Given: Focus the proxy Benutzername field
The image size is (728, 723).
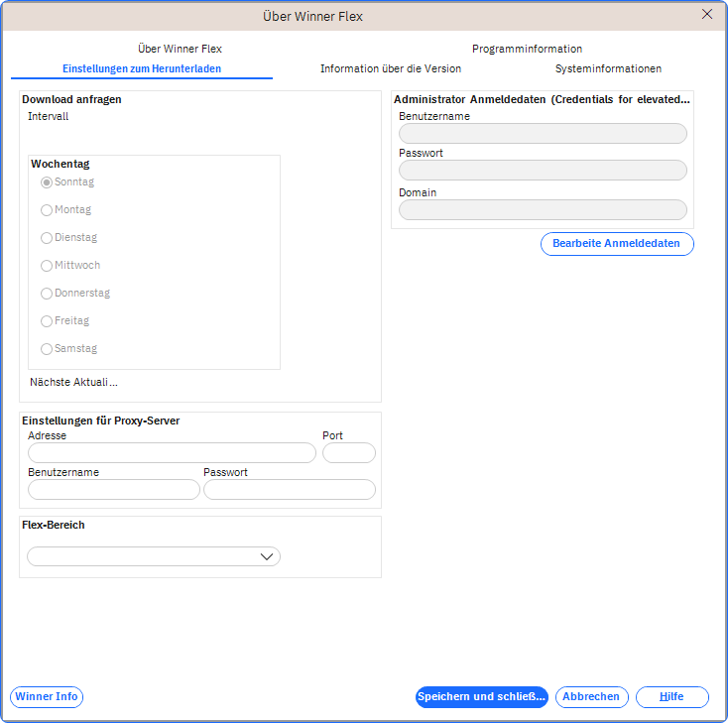Looking at the screenshot, I should pyautogui.click(x=114, y=489).
